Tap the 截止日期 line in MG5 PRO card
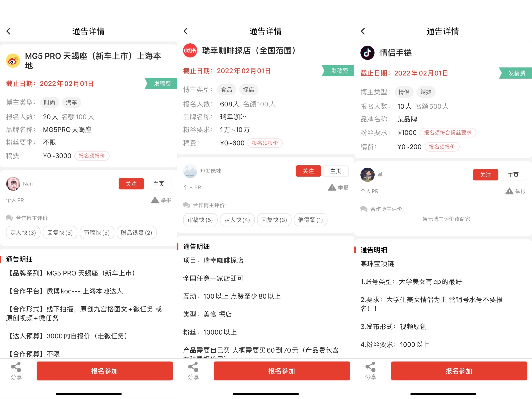 pyautogui.click(x=50, y=83)
